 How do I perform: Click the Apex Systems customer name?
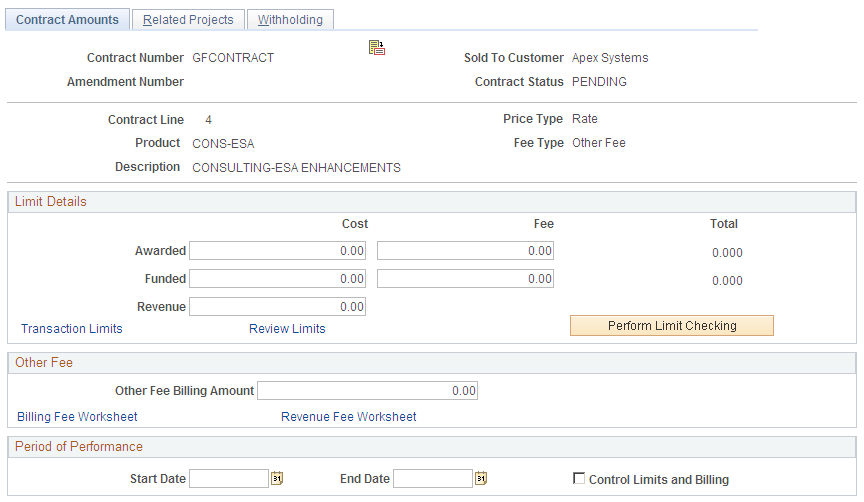point(610,58)
